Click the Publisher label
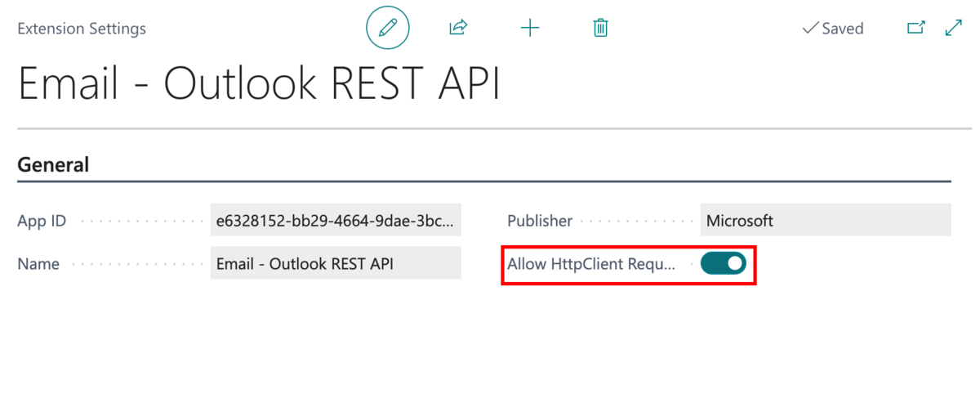 click(x=540, y=221)
